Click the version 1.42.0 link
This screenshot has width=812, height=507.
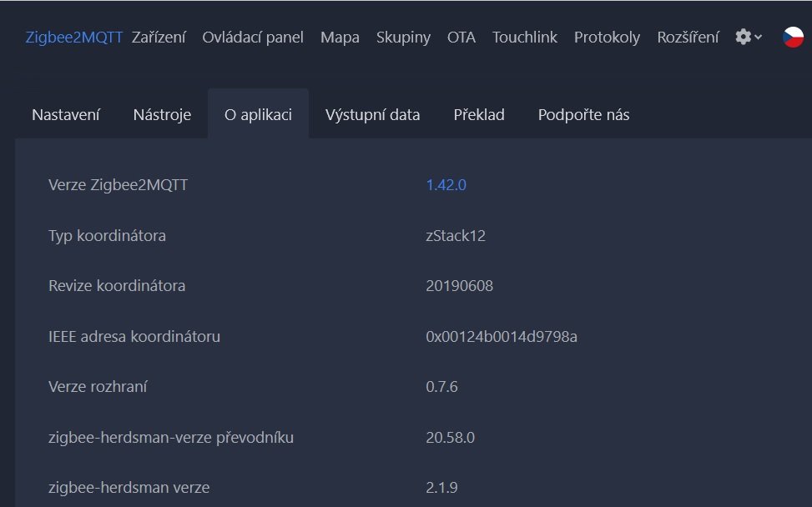point(446,185)
